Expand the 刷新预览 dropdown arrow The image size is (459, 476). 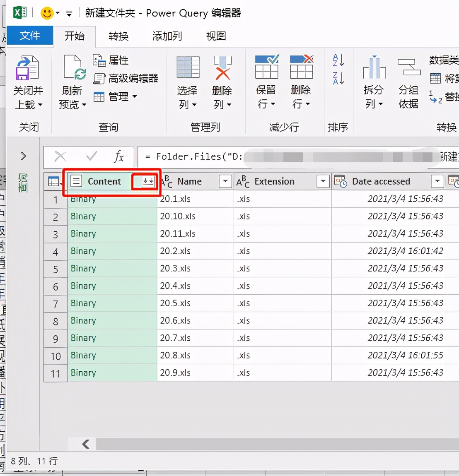coord(84,105)
